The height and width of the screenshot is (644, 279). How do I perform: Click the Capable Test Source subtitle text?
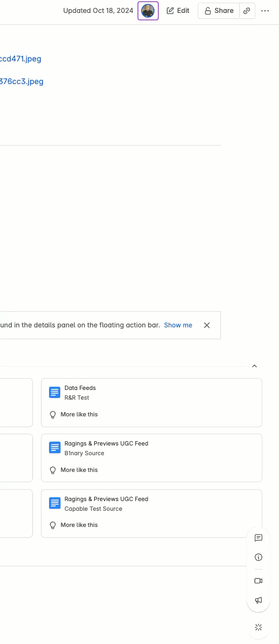tap(93, 509)
